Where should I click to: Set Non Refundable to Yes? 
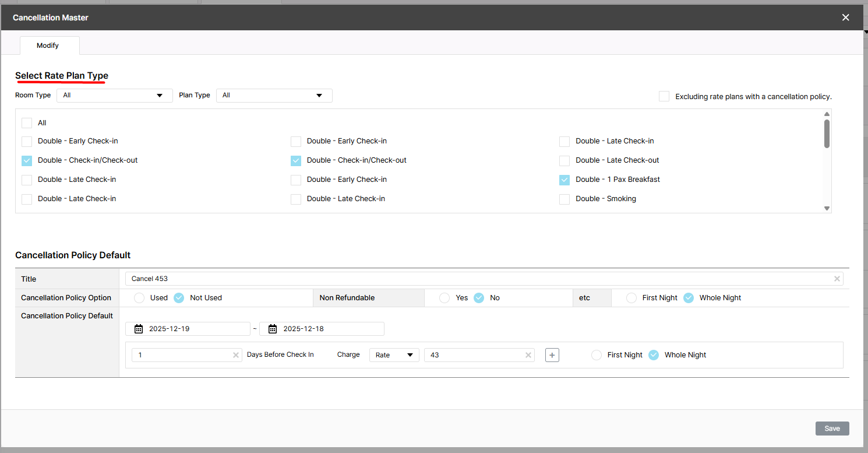tap(444, 298)
